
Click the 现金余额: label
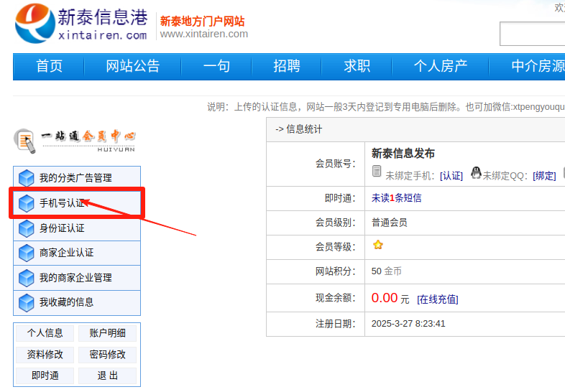pyautogui.click(x=336, y=298)
